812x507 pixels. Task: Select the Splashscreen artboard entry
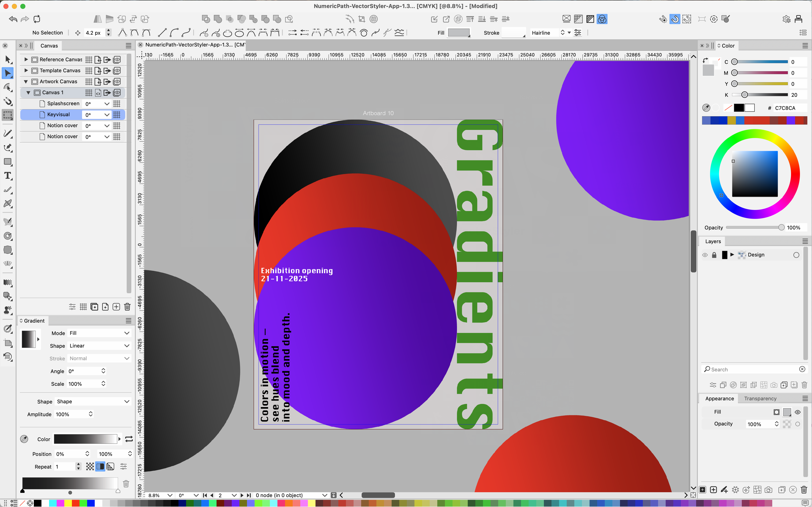(63, 104)
